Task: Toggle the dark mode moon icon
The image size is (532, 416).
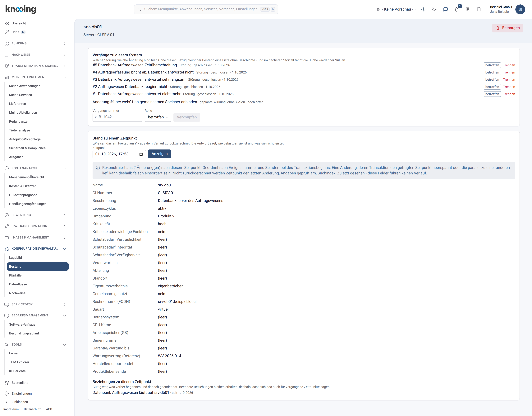Action: [434, 9]
